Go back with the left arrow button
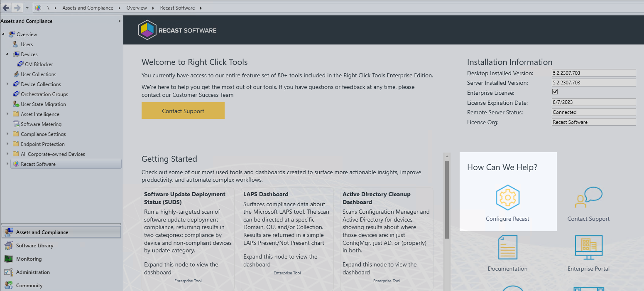 click(6, 8)
